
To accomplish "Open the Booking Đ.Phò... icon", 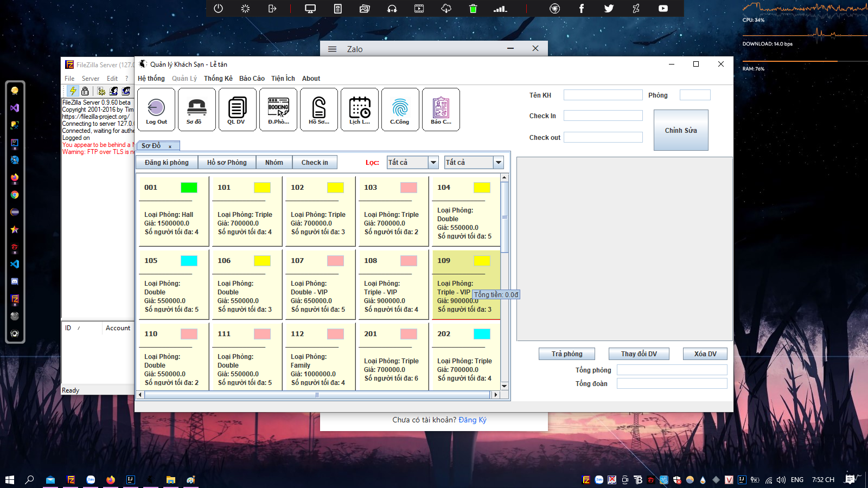I will pos(278,110).
